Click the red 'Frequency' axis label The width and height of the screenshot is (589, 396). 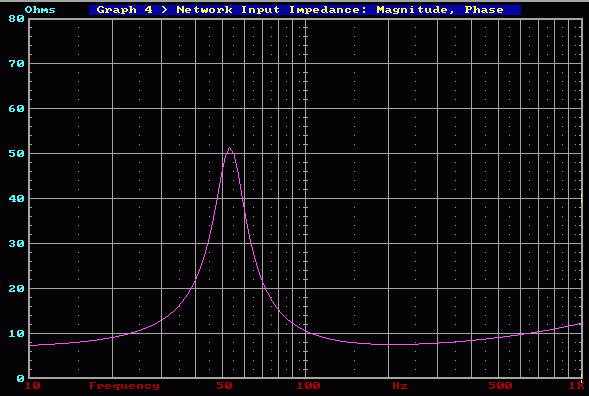tap(124, 386)
